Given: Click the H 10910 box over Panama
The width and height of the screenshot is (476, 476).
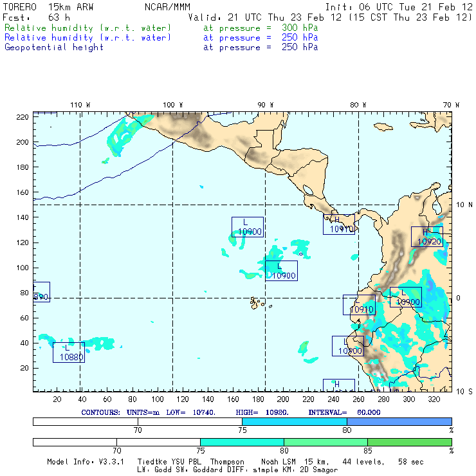Looking at the screenshot, I should point(339,224).
